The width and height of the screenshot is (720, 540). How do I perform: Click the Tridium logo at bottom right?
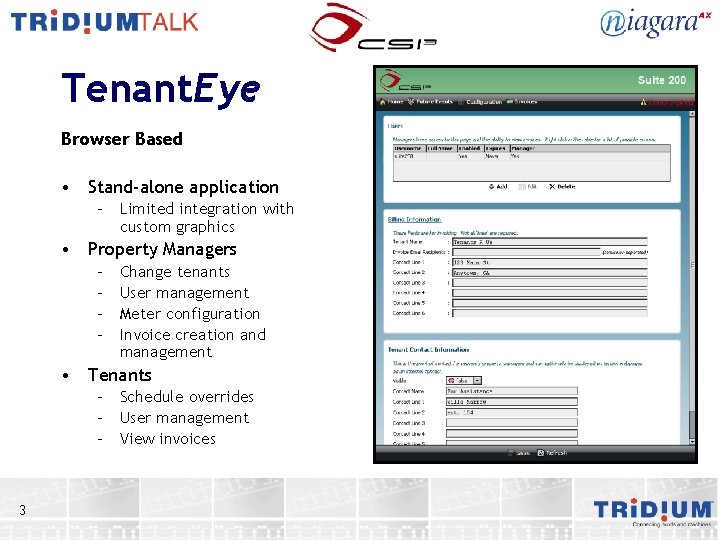pos(652,512)
